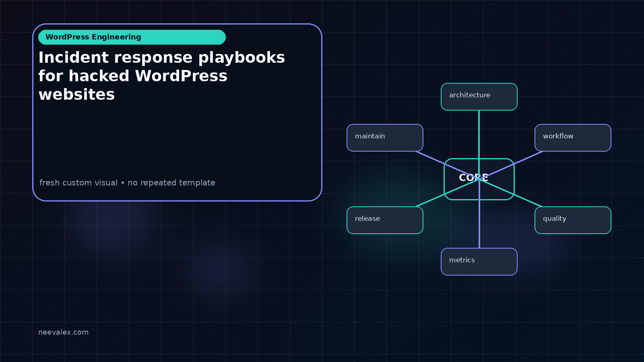Click the "fresh custom visual" subtitle text

[78, 183]
